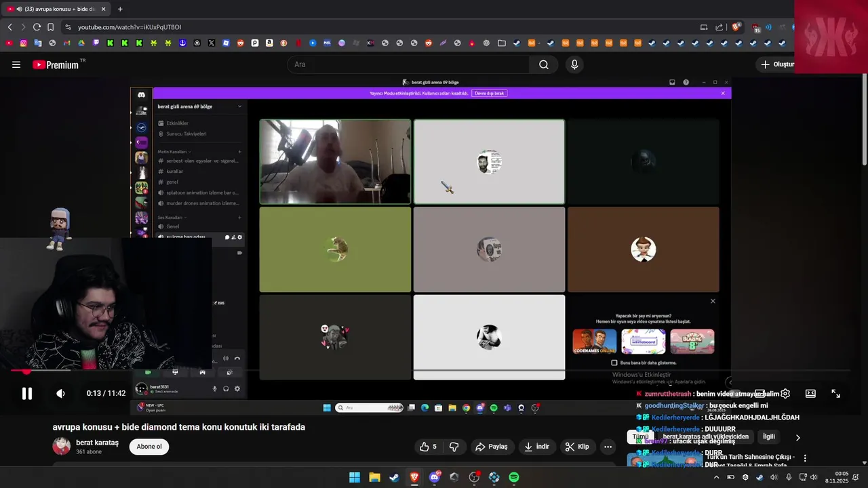Viewport: 868px width, 488px height.
Task: Open the Instagram bookmark icon
Action: point(23,43)
